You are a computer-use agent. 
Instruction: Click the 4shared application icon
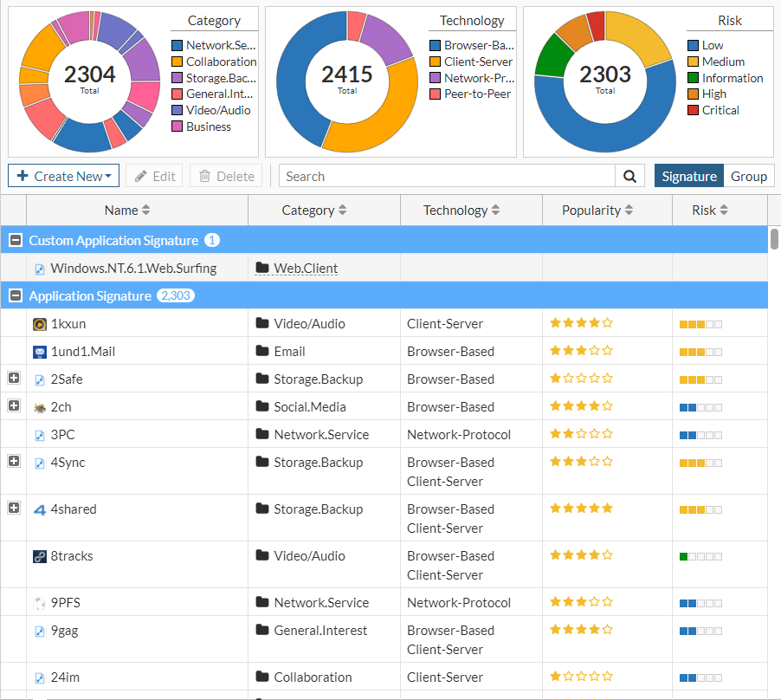pos(39,509)
